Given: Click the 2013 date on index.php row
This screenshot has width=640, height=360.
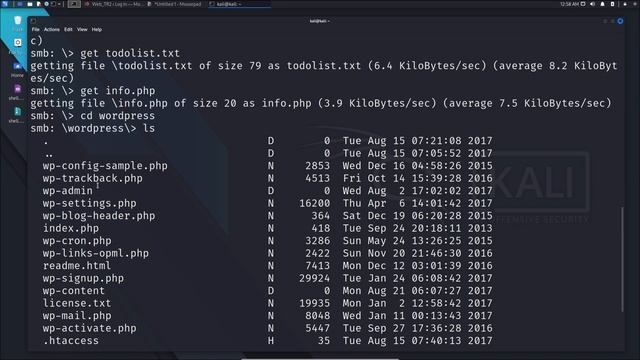Looking at the screenshot, I should pyautogui.click(x=480, y=228).
